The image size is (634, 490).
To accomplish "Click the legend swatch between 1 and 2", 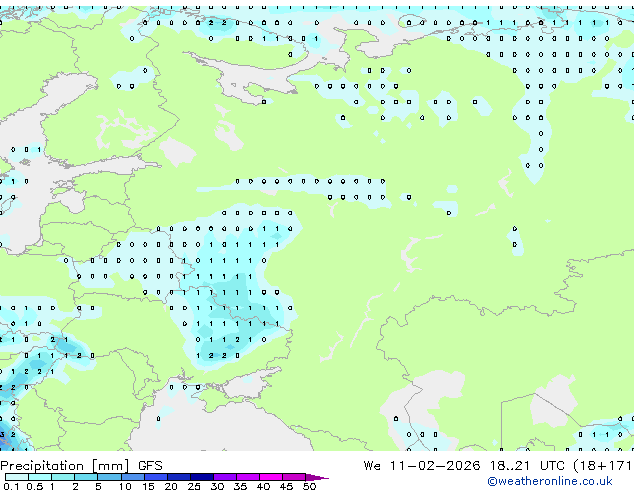I will 63,477.
